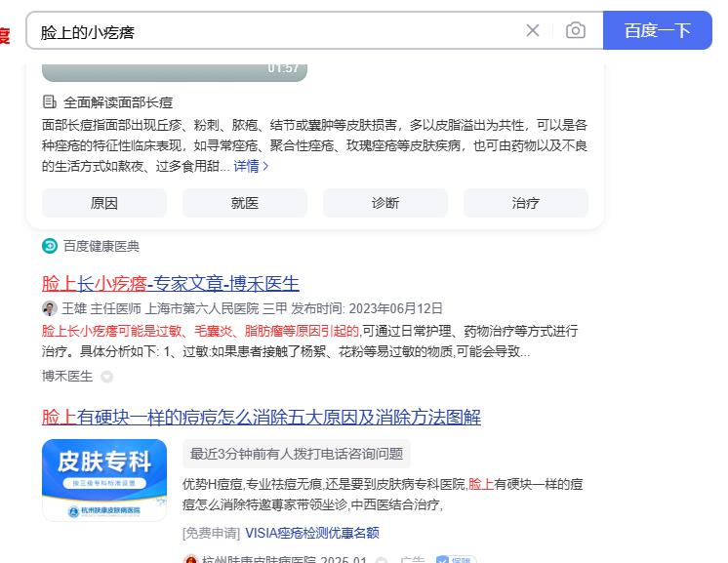The width and height of the screenshot is (728, 563).
Task: Click the 最近3分钟前有人拨打电话咨询问题 badge
Action: [297, 454]
